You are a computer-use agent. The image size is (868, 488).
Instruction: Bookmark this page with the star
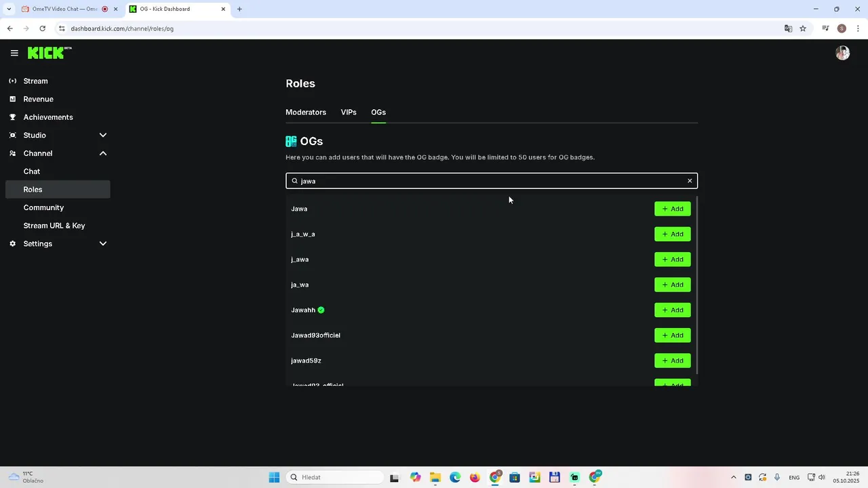(803, 28)
